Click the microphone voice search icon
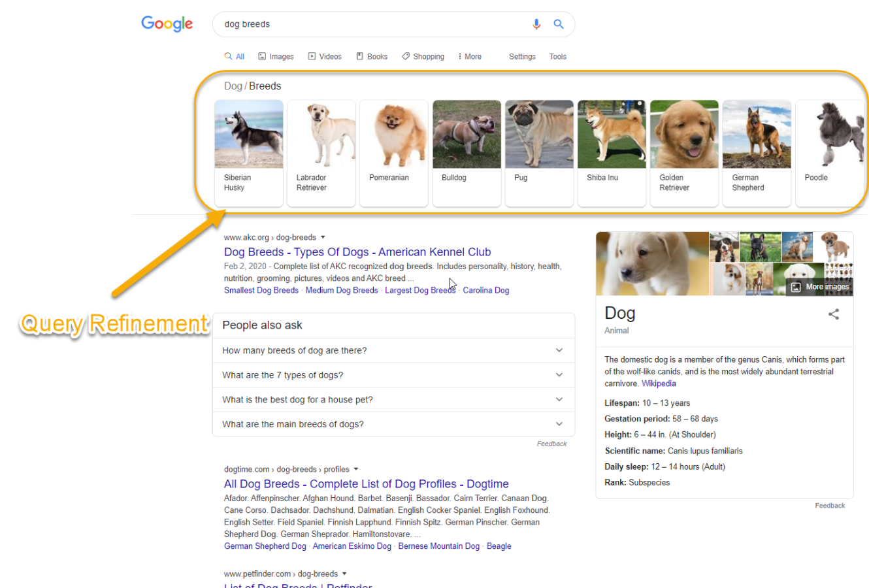Image resolution: width=869 pixels, height=588 pixels. (x=536, y=24)
